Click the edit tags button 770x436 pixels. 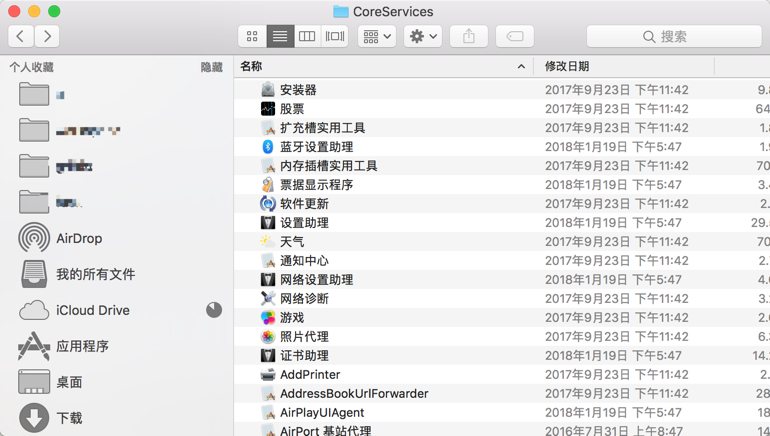515,36
